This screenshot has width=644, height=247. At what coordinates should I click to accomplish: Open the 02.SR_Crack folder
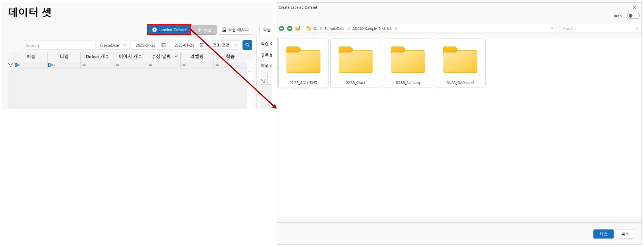[356, 63]
